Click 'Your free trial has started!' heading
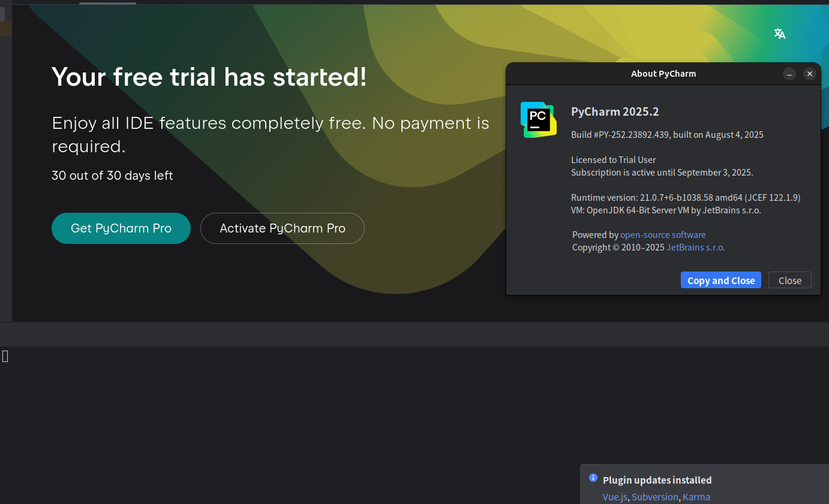The image size is (829, 504). coord(209,77)
